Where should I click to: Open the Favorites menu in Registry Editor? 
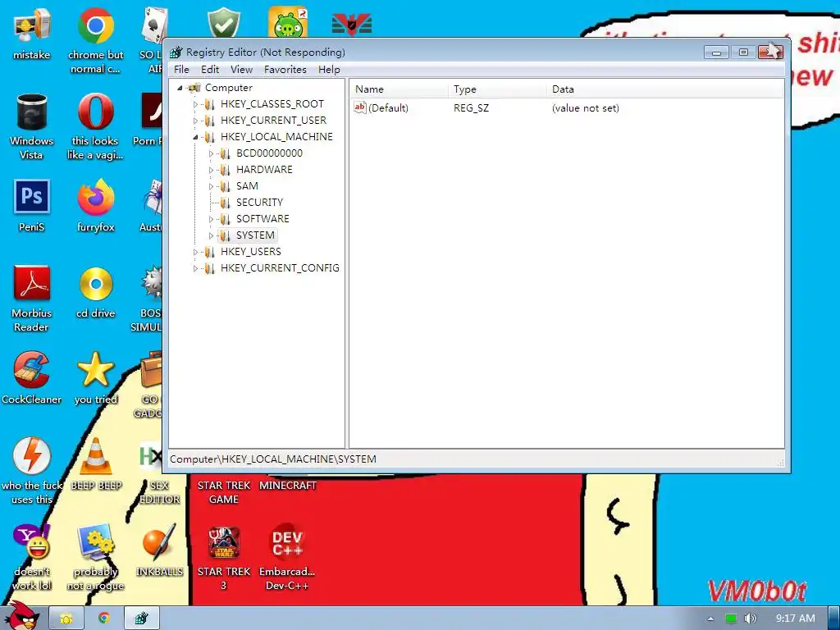pos(285,70)
